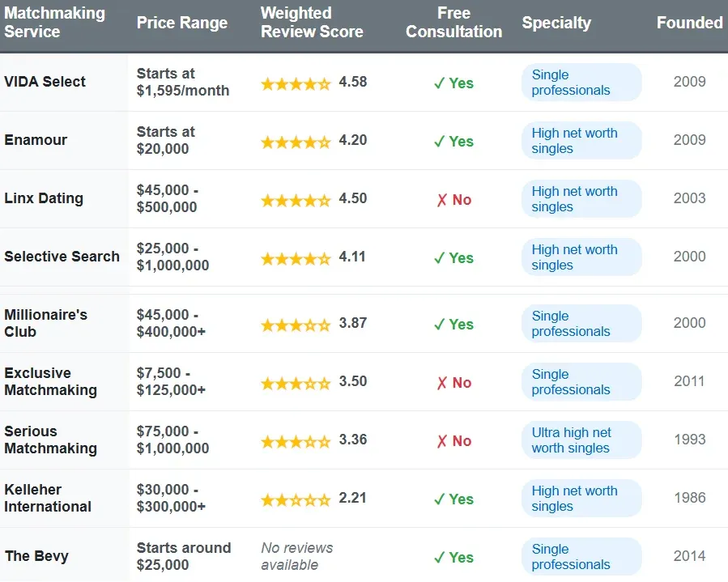Open the Millionaire's Club service name
Image resolution: width=728 pixels, height=582 pixels.
pyautogui.click(x=45, y=323)
